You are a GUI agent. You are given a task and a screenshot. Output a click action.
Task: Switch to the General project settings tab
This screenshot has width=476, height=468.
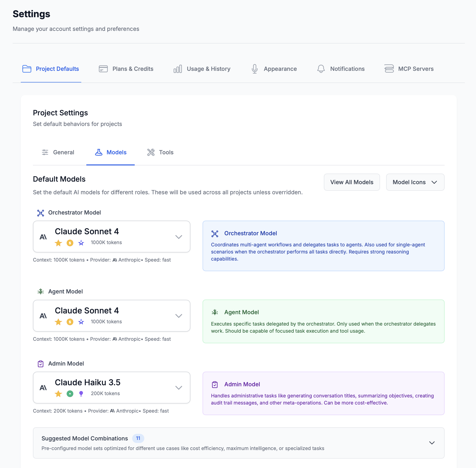pos(58,152)
